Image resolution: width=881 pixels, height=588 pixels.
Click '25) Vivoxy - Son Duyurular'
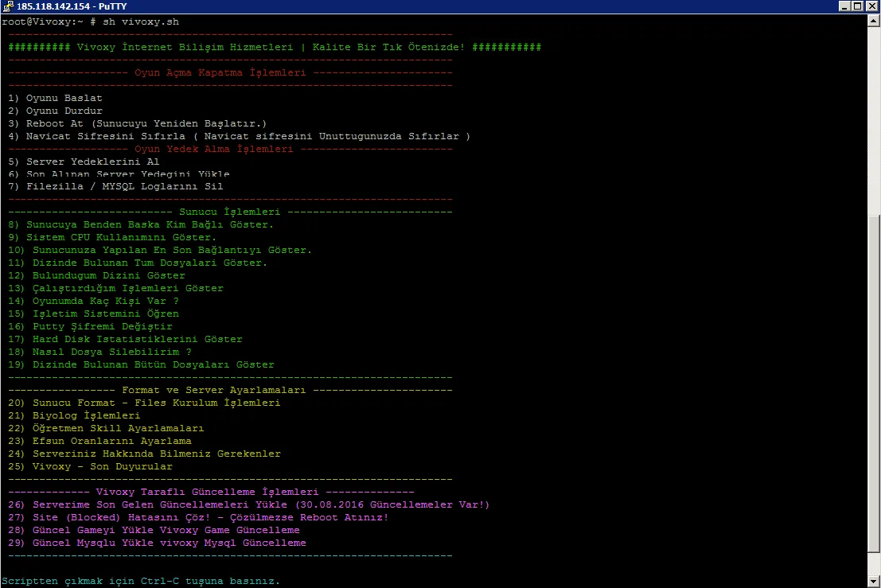90,467
